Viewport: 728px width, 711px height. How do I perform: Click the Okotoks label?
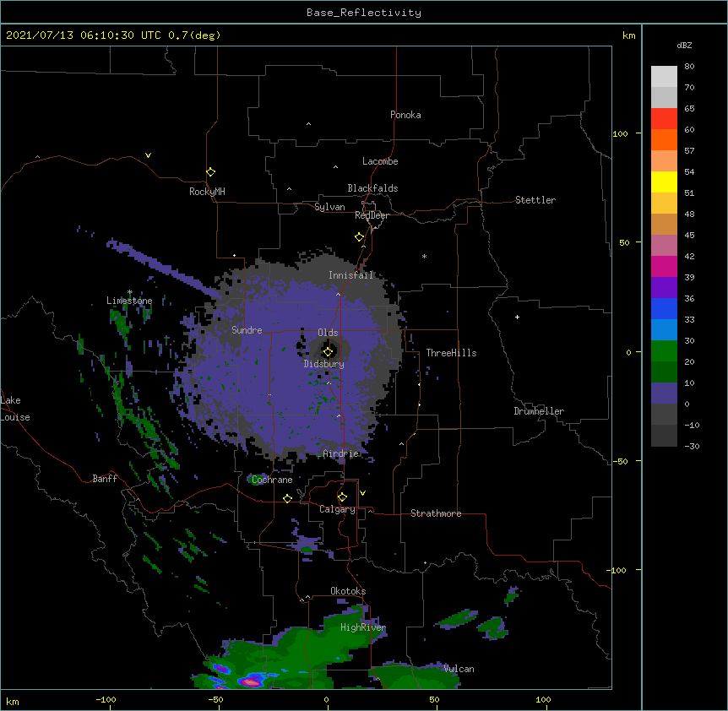point(348,591)
